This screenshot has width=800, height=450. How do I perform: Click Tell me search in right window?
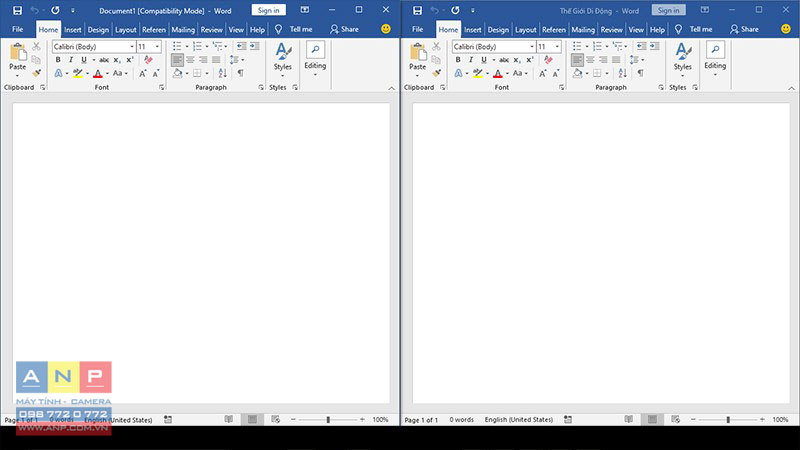coord(694,29)
